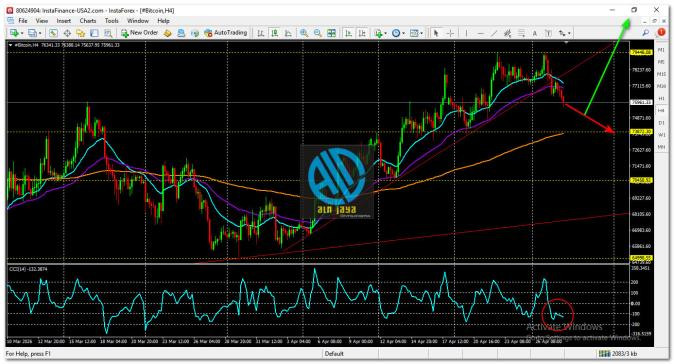The image size is (674, 364).
Task: Switch chart to M30 timeframe
Action: pyautogui.click(x=661, y=86)
